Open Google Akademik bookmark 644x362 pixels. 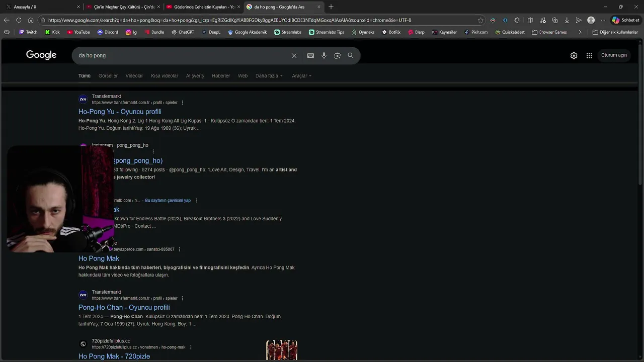(x=247, y=32)
